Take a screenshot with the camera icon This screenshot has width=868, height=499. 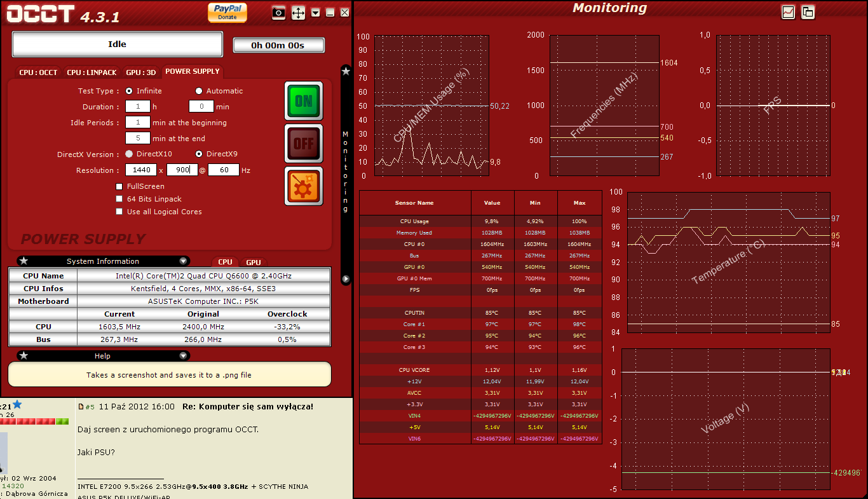coord(278,13)
